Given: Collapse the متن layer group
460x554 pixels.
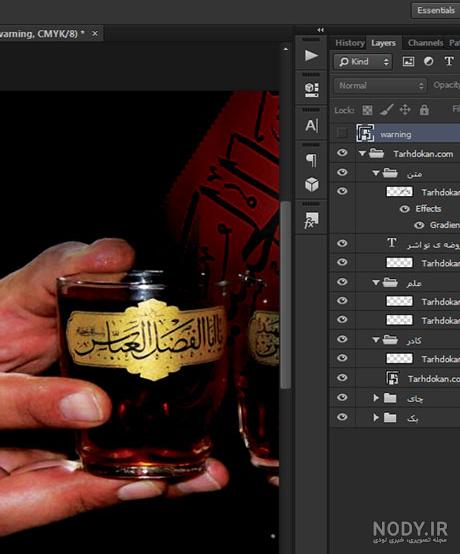Looking at the screenshot, I should 376,173.
